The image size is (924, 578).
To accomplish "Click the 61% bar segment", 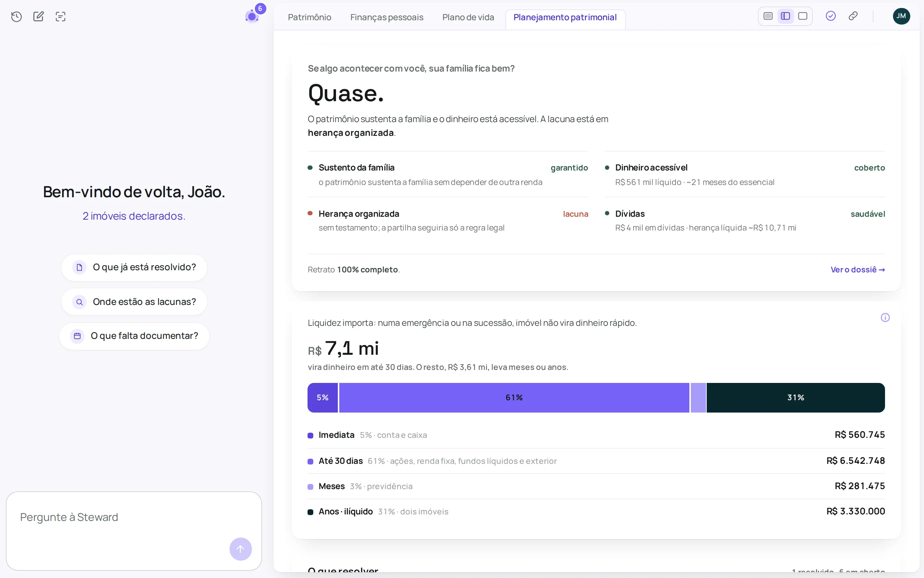I will coord(514,398).
